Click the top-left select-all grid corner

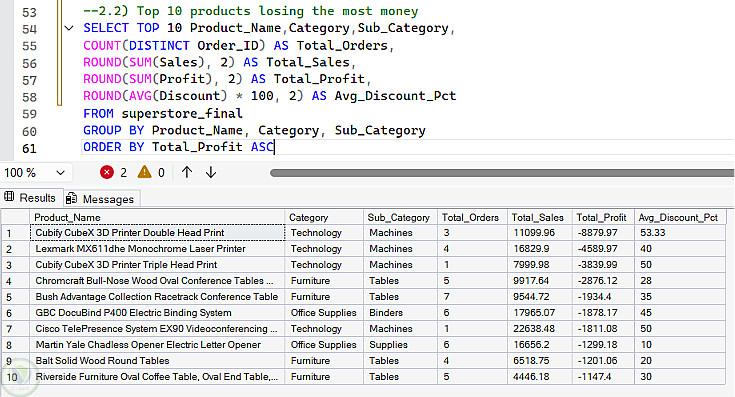click(x=16, y=217)
